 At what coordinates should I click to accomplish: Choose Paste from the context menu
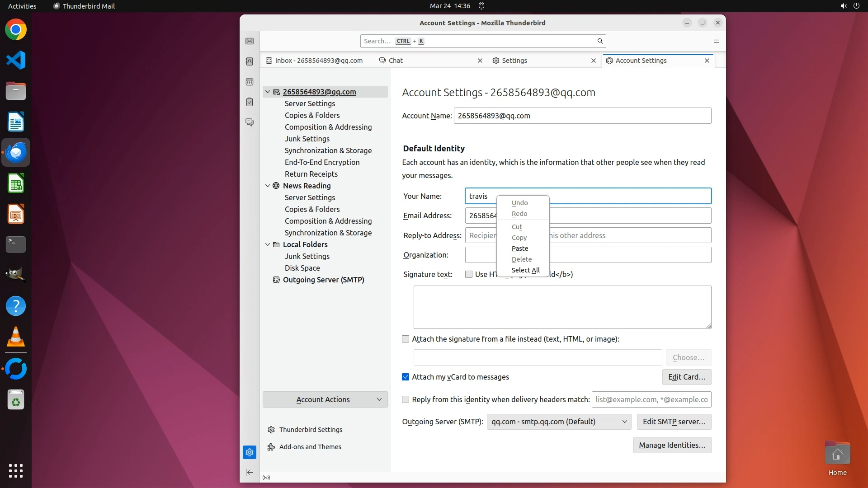click(x=520, y=249)
